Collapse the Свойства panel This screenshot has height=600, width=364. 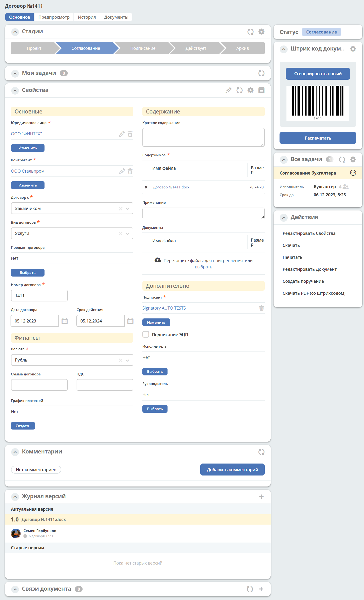click(15, 91)
